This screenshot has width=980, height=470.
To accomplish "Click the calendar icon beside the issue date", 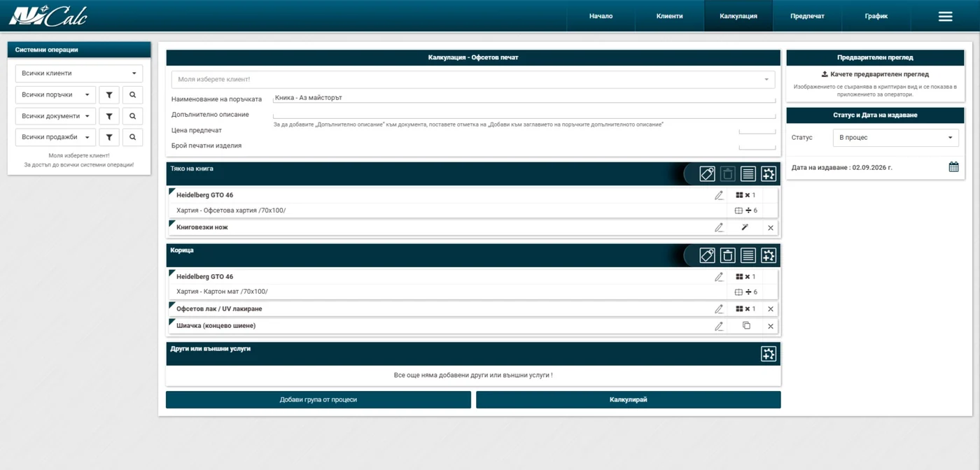I will (953, 167).
